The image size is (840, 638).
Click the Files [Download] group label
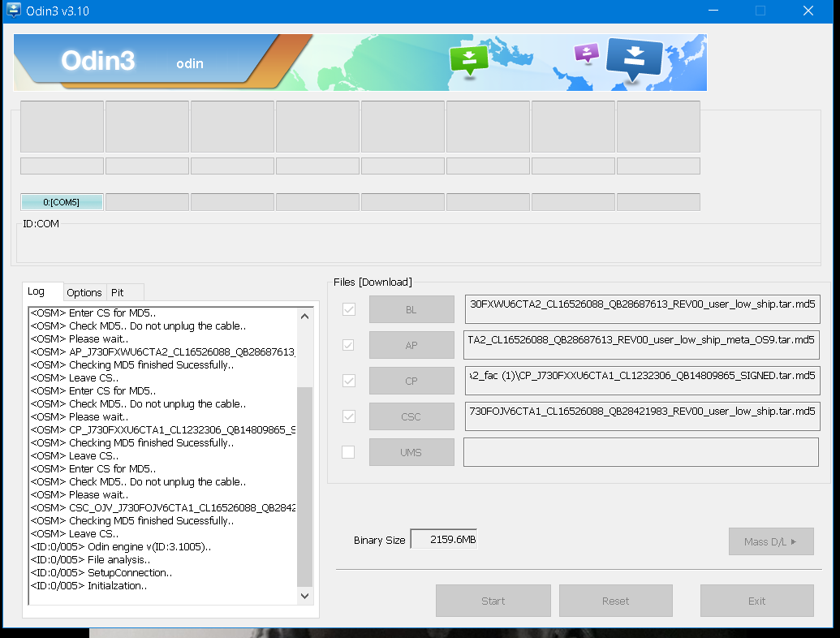click(x=373, y=282)
